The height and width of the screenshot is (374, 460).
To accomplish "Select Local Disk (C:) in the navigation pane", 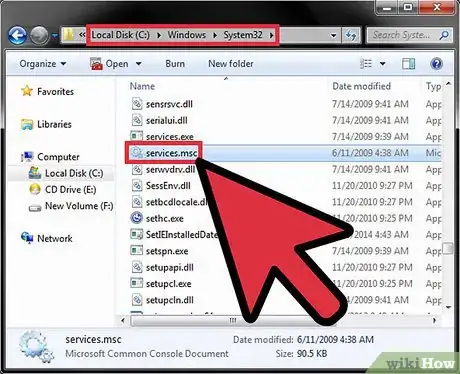I will [74, 173].
